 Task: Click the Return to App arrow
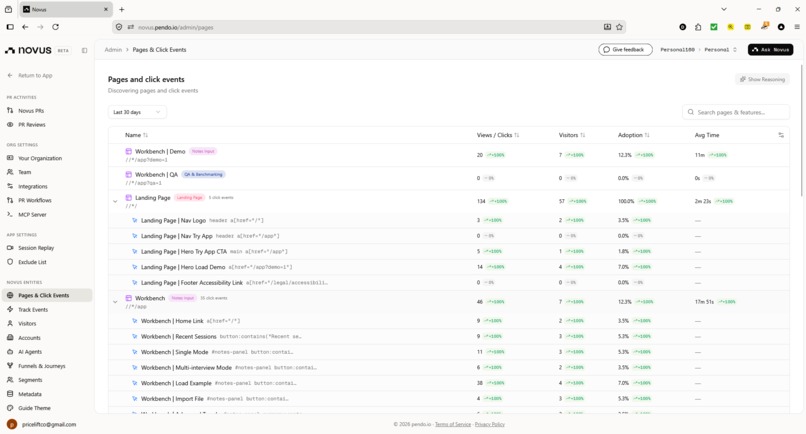click(x=10, y=75)
